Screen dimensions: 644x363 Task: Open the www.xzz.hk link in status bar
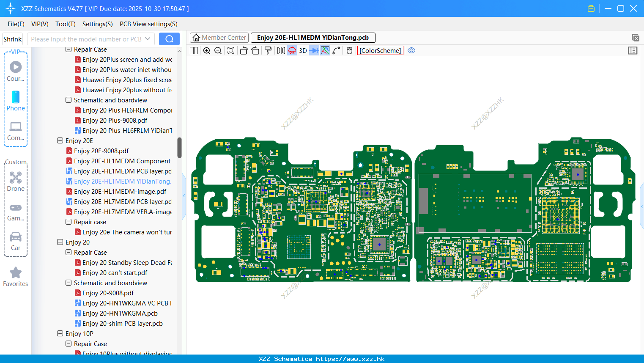[x=350, y=359]
